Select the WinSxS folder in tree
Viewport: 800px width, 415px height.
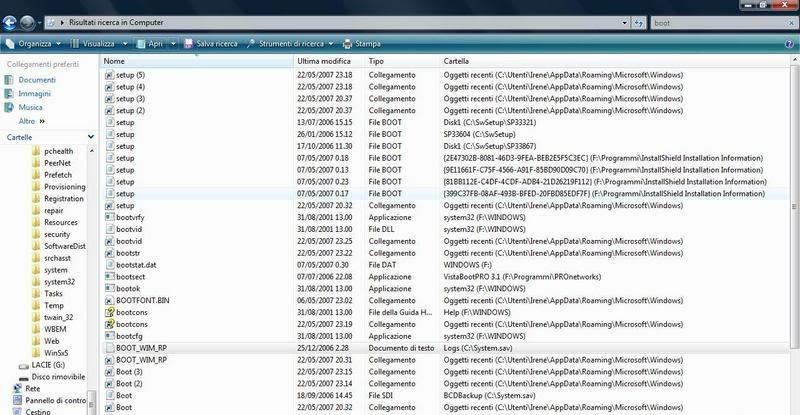50,353
